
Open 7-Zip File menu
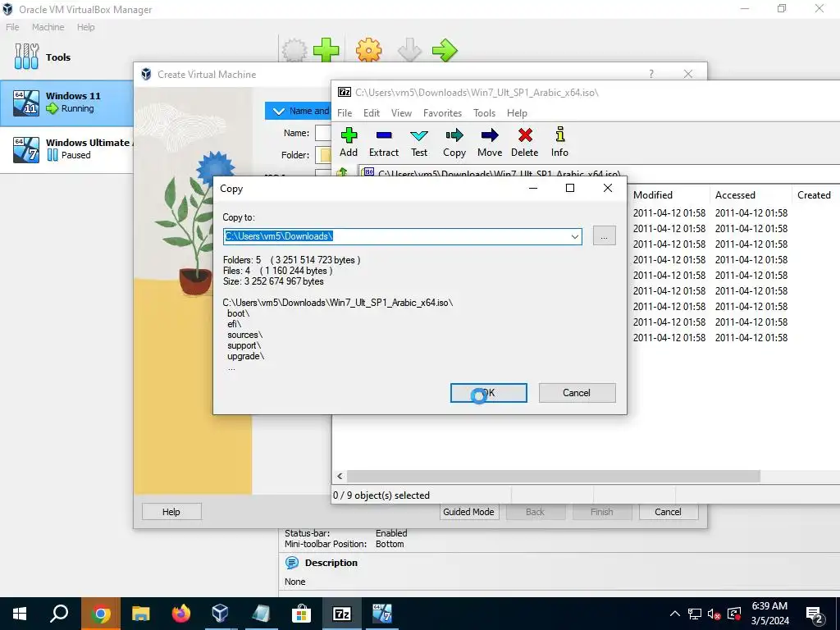click(345, 113)
